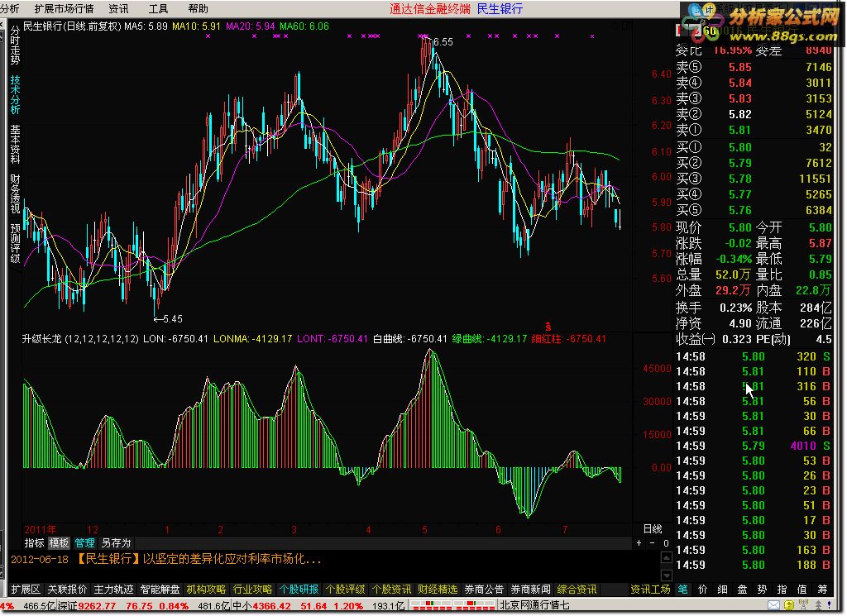Open 财务透视 sidebar tab

[15, 194]
